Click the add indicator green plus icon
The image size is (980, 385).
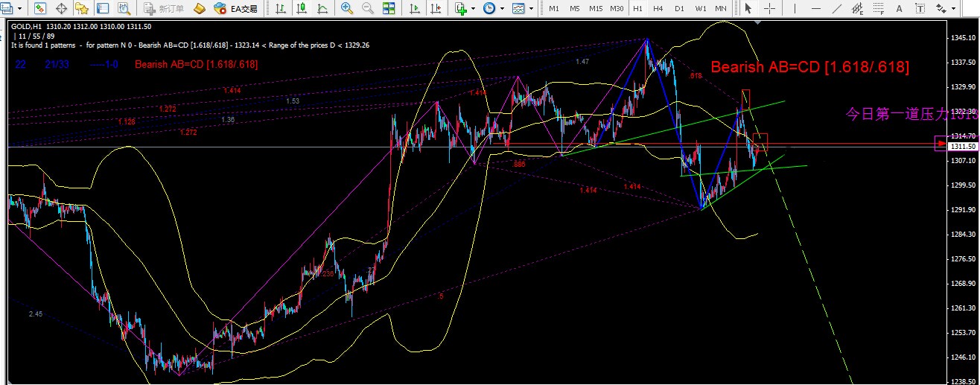(x=461, y=9)
